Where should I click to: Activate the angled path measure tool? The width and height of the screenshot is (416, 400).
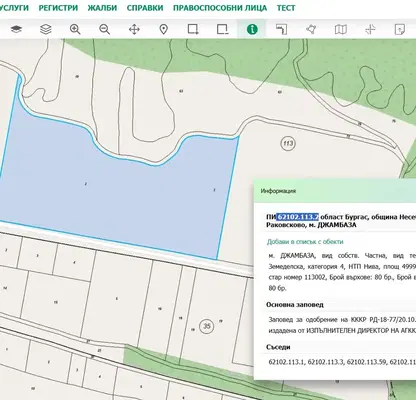click(282, 29)
